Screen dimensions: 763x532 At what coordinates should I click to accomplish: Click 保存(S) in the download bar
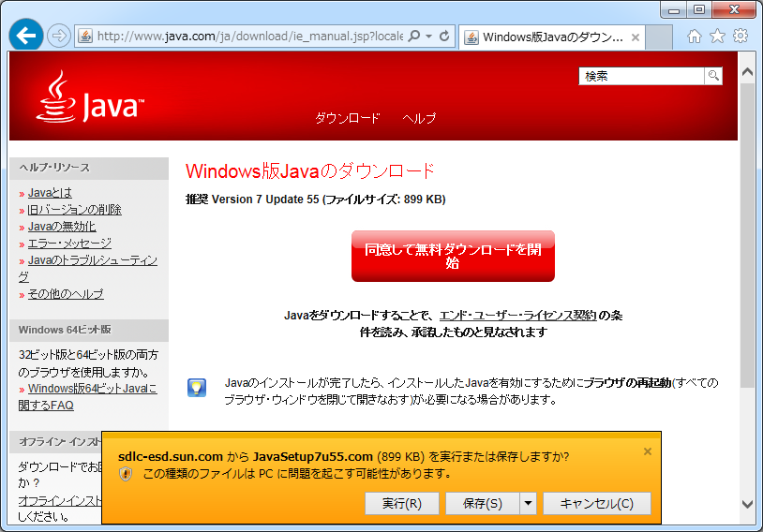[482, 503]
